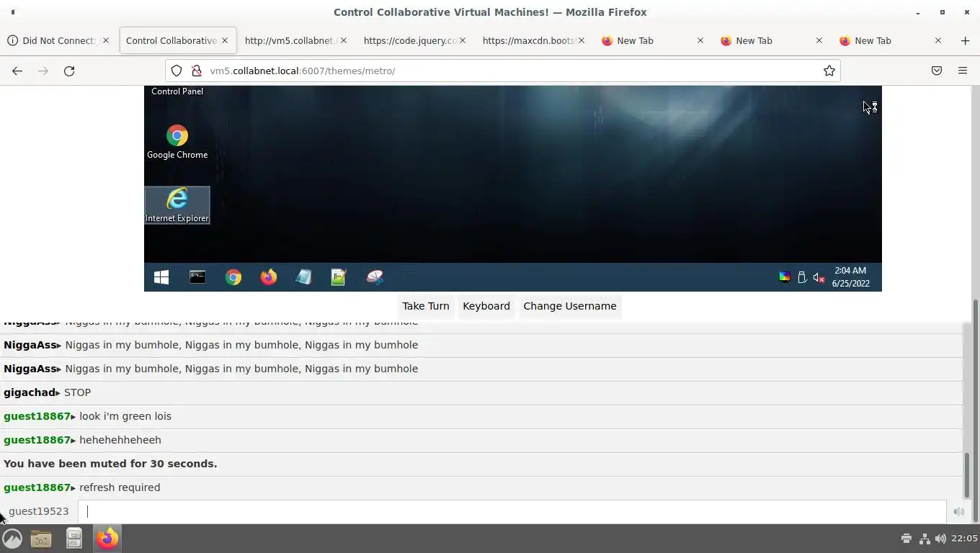Click the printer icon in the host tray
Screen dimensions: 980x553
pos(906,539)
